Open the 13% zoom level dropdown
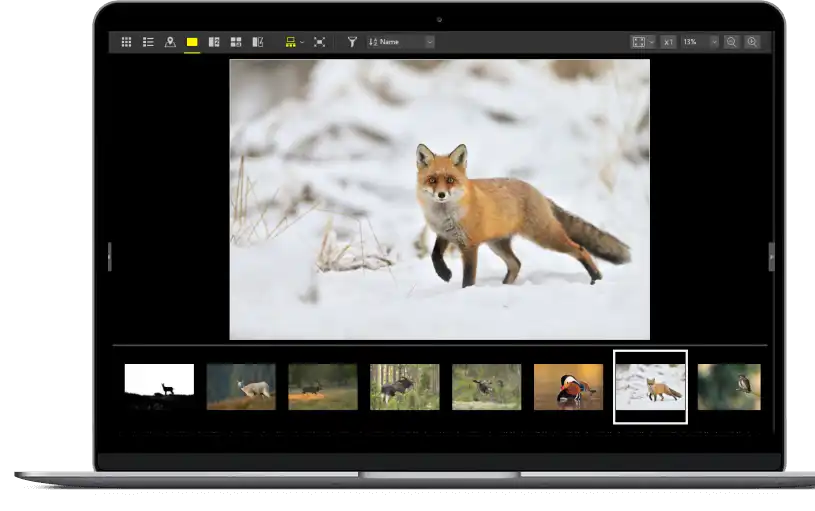This screenshot has width=815, height=511. (x=699, y=42)
